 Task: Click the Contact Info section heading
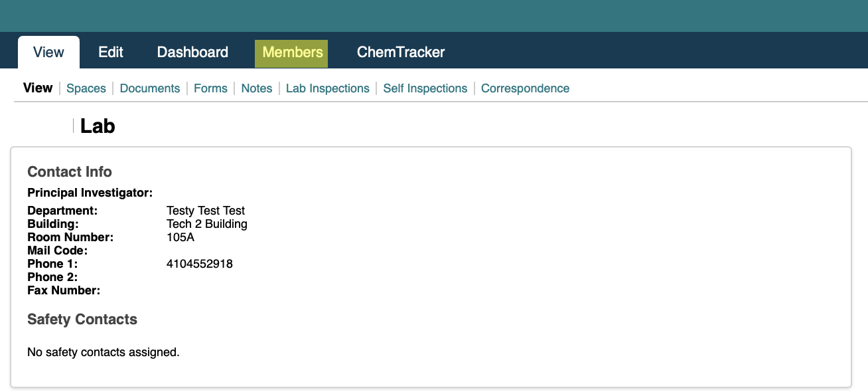coord(70,171)
